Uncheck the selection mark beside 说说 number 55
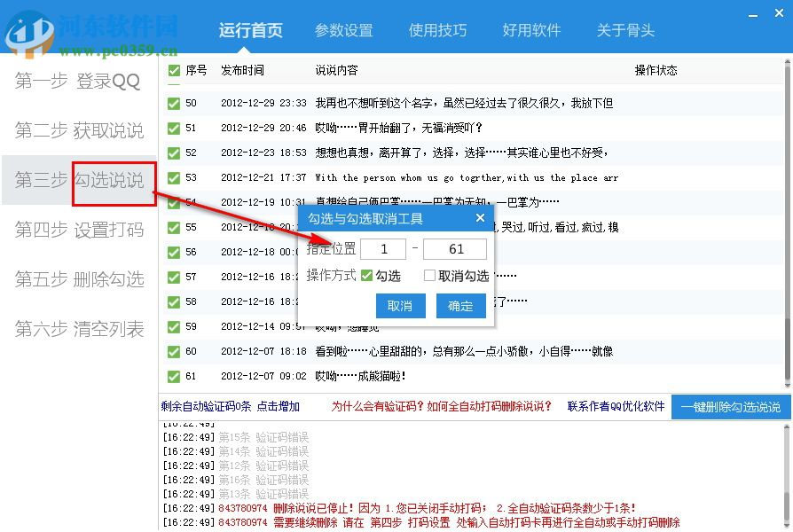 tap(174, 227)
